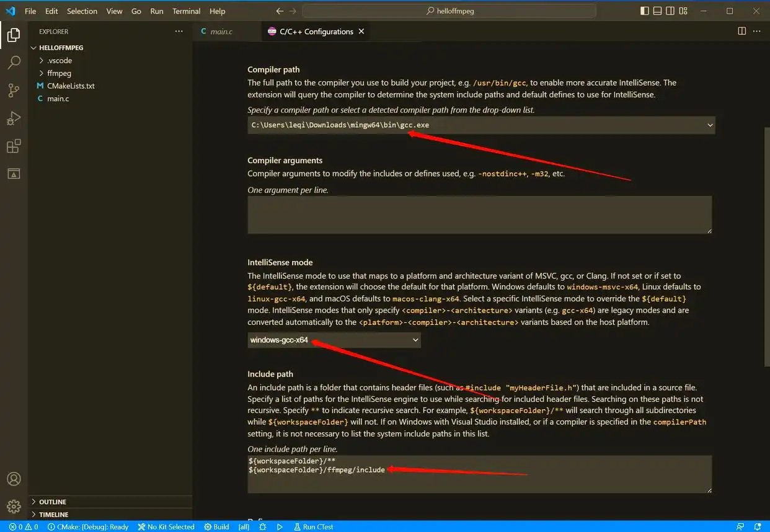Toggle the bottom Panel visibility
770x532 pixels.
pyautogui.click(x=657, y=11)
